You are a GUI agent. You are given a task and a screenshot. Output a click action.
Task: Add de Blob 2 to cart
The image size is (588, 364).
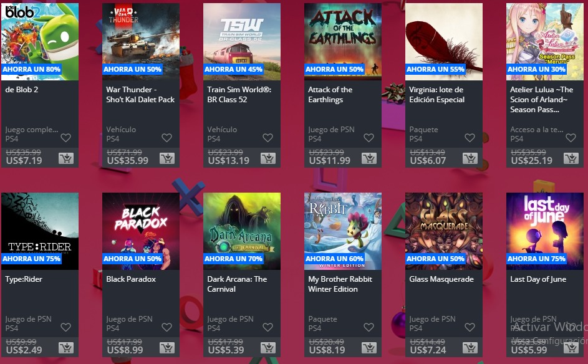tap(66, 158)
